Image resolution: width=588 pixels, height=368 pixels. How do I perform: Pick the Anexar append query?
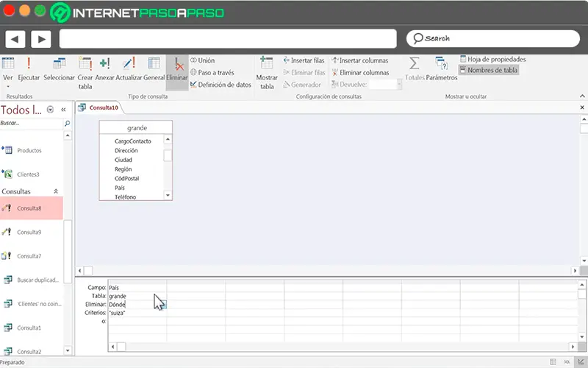104,70
